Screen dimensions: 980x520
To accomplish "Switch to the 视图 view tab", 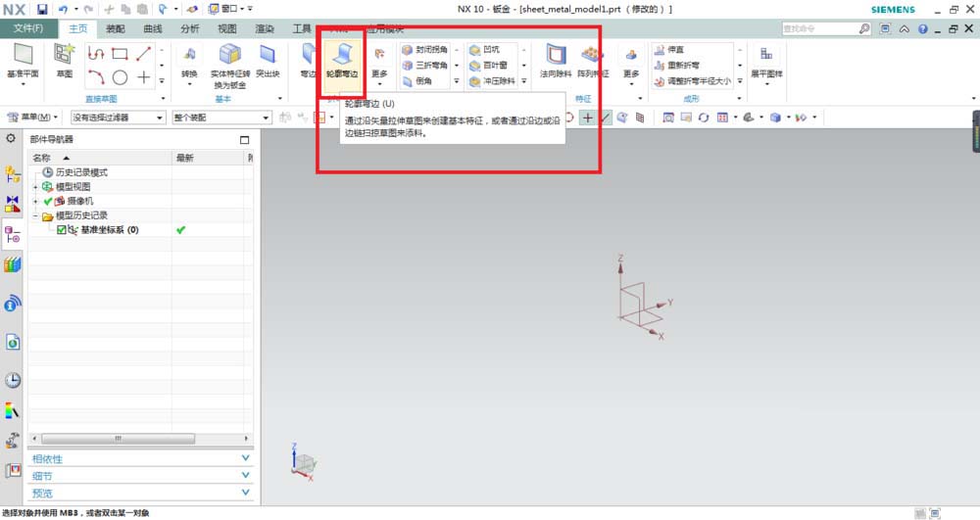I will click(x=227, y=28).
